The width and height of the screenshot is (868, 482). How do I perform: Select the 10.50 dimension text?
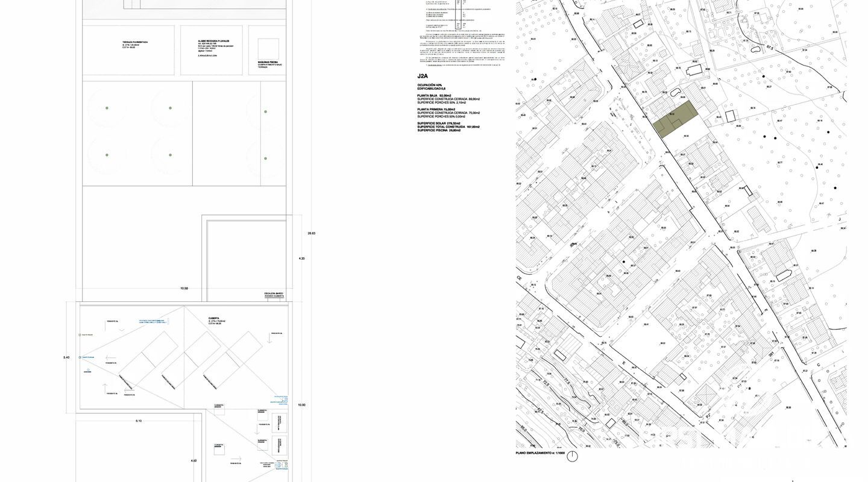[184, 289]
